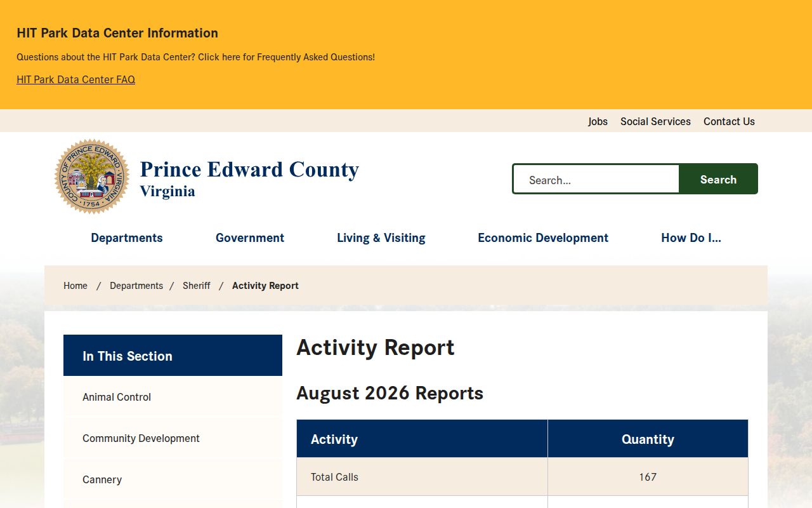Open the Departments menu

[x=127, y=238]
